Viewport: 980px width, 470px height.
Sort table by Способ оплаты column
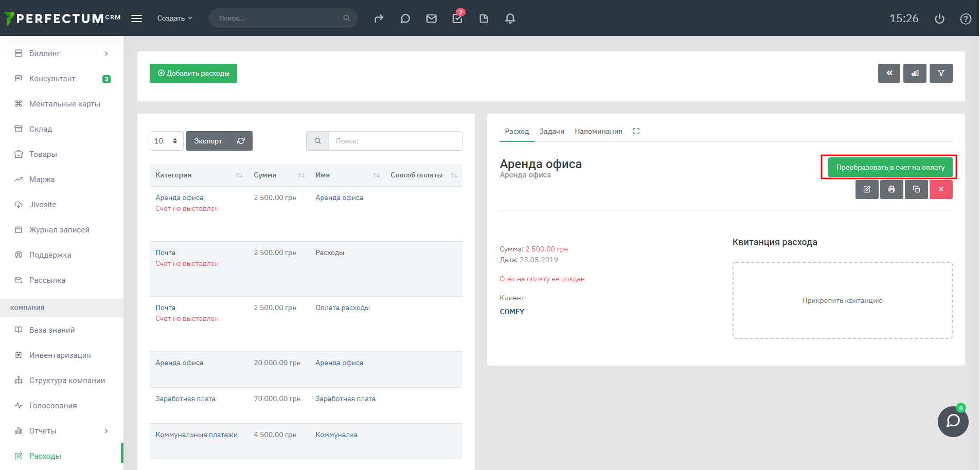click(x=423, y=175)
